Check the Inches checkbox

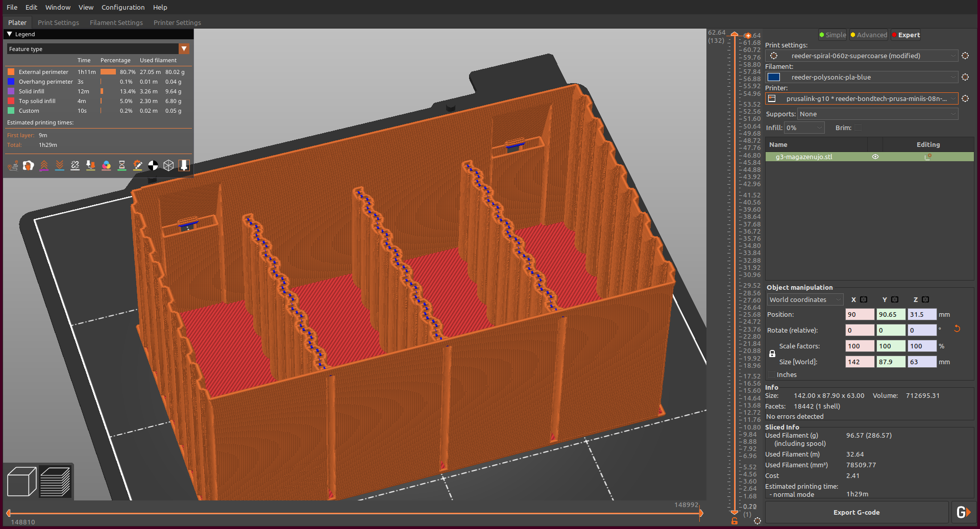click(x=771, y=374)
